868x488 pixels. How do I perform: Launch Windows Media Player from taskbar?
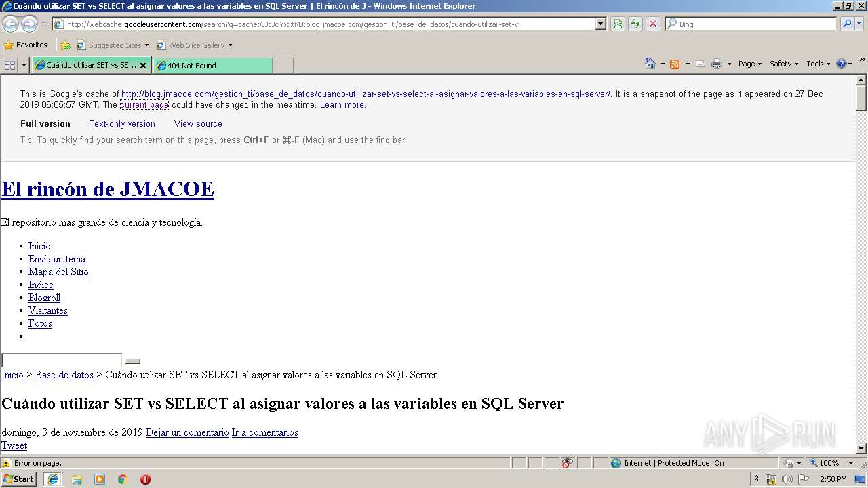click(x=100, y=479)
